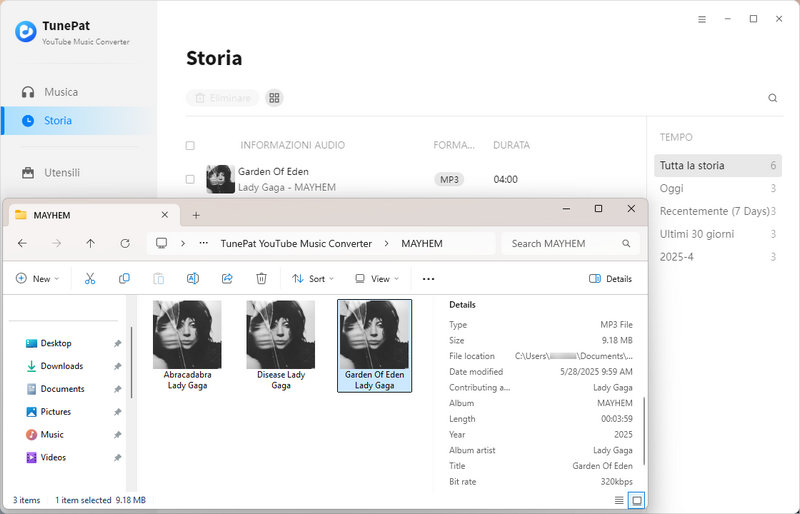The width and height of the screenshot is (800, 514).
Task: Open Desktop in navigation pane
Action: tap(48, 343)
